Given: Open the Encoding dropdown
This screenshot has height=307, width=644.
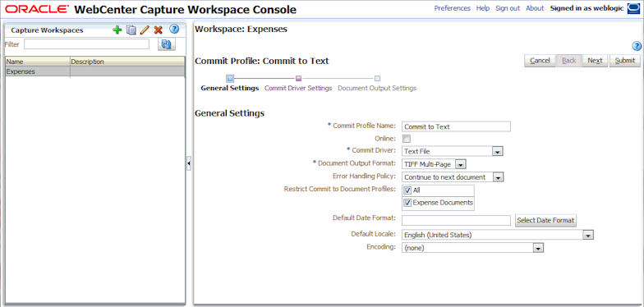Looking at the screenshot, I should (x=538, y=248).
